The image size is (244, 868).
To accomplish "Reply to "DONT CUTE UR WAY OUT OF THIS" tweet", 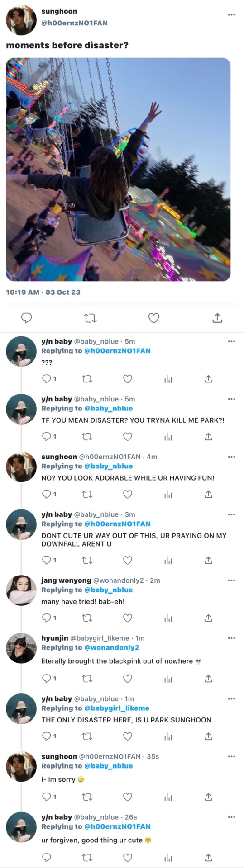I will (46, 560).
